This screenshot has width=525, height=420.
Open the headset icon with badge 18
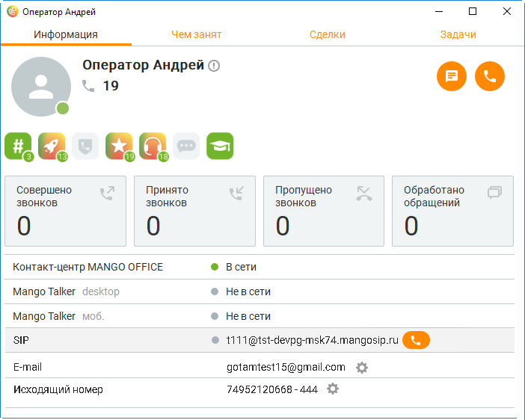pos(153,146)
